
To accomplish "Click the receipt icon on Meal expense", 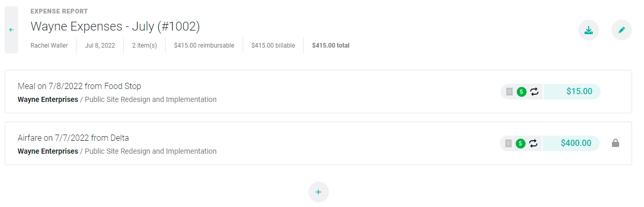I will click(510, 92).
